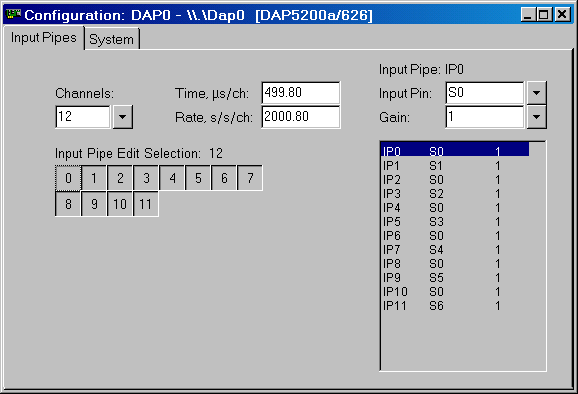
Task: Click the Rate s/s/ch field 2000.80
Action: tap(301, 117)
